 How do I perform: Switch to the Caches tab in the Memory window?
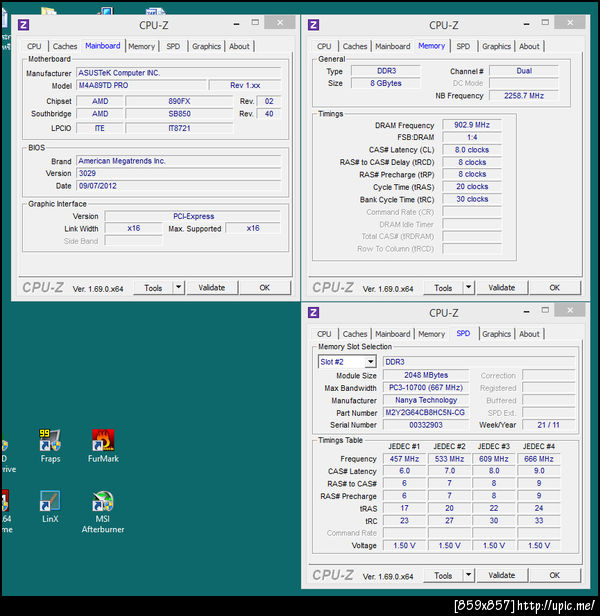pos(355,46)
